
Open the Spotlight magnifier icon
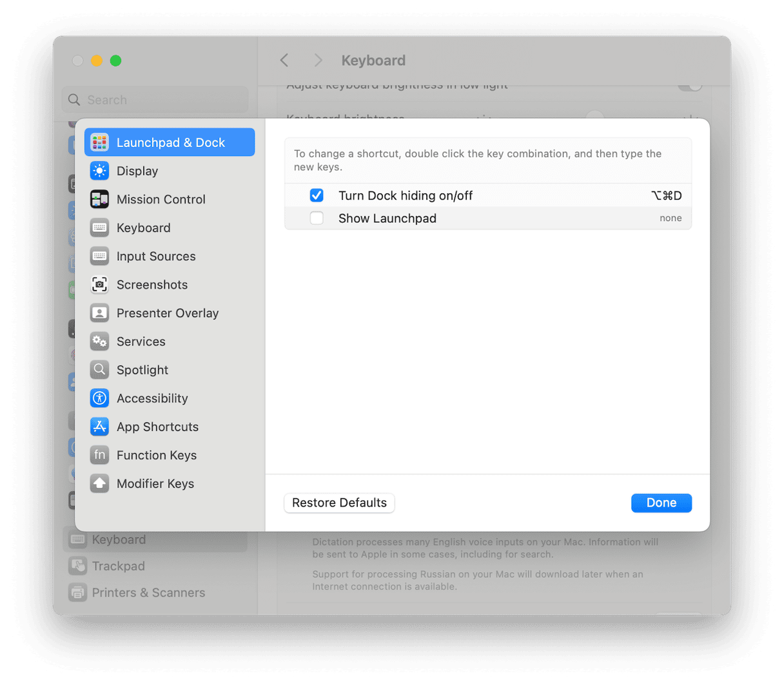tap(99, 370)
